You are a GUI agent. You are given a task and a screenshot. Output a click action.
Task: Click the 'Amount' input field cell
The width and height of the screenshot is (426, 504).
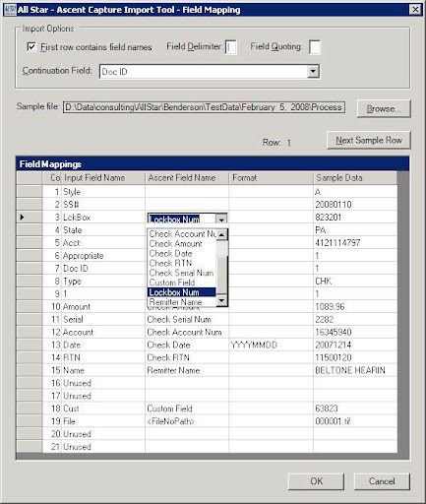point(103,307)
